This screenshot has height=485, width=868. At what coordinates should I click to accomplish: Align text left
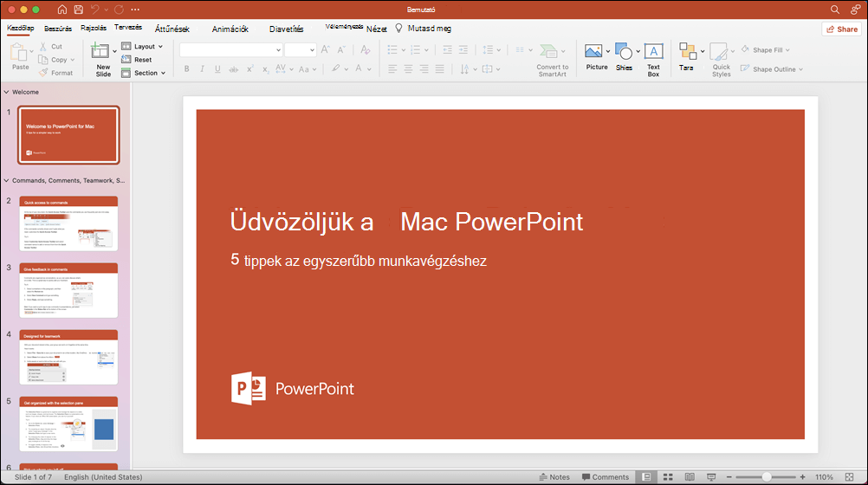[x=392, y=69]
